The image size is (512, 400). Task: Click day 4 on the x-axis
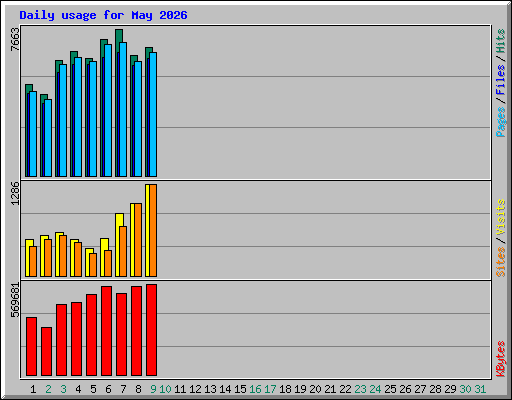pyautogui.click(x=78, y=389)
